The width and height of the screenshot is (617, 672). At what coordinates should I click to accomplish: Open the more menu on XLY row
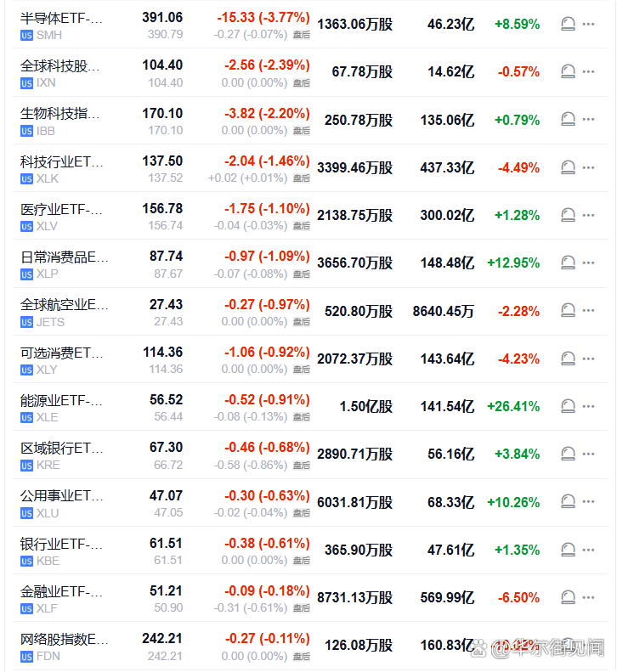click(589, 359)
